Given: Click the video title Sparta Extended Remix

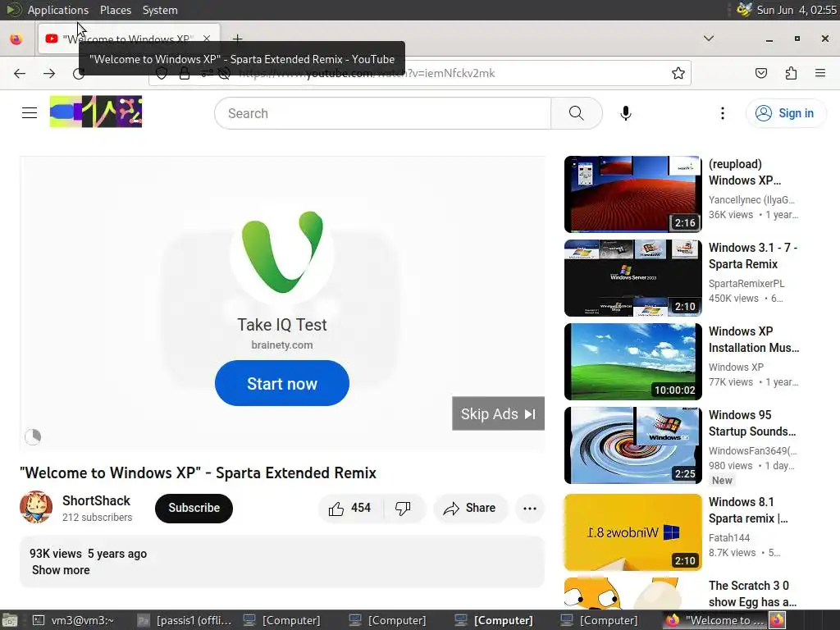Looking at the screenshot, I should coord(199,472).
